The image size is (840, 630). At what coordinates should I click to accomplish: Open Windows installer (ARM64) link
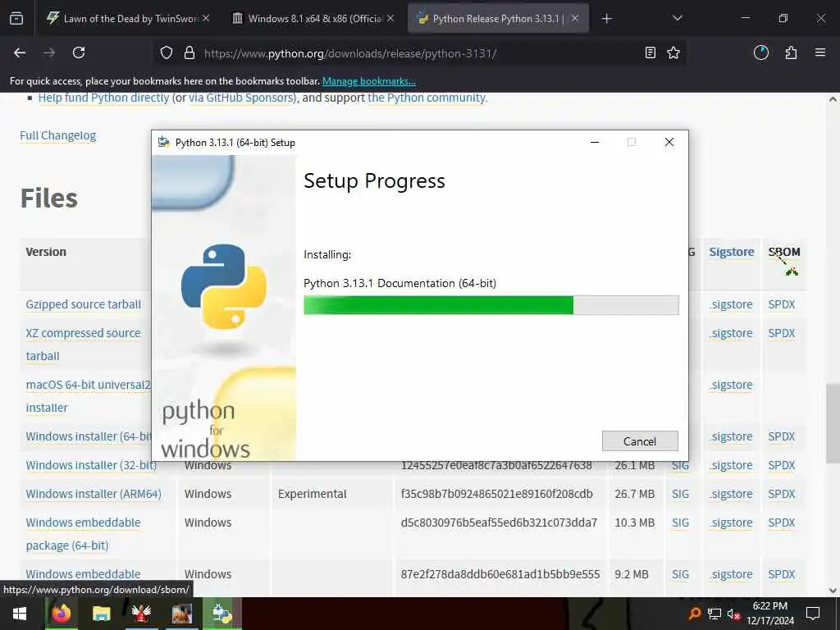(x=94, y=494)
